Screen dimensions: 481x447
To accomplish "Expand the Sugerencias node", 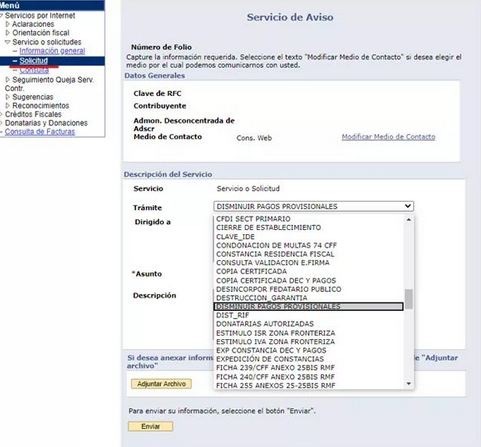I will click(8, 97).
